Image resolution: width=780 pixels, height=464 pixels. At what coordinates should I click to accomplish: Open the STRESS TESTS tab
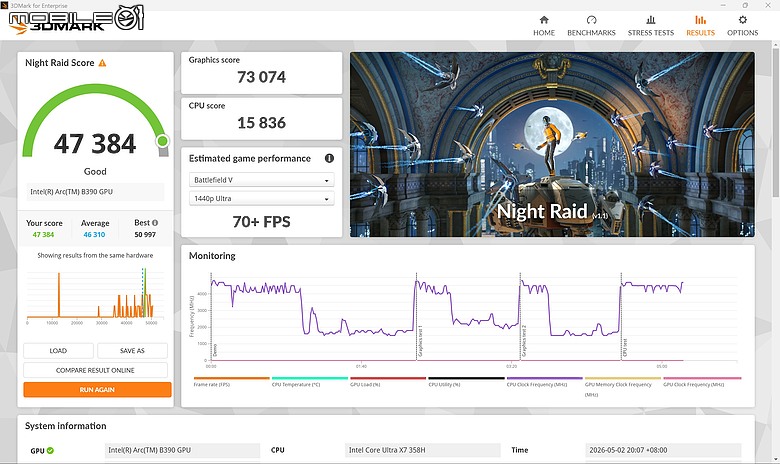651,26
